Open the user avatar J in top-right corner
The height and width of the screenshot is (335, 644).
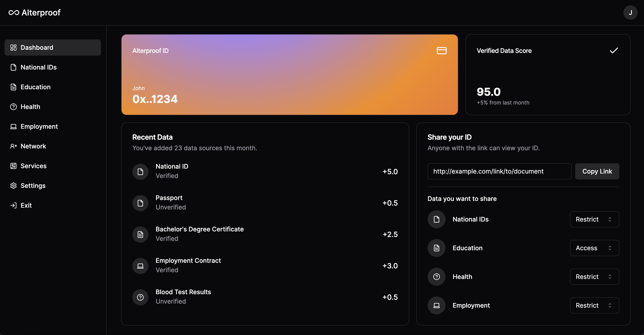(630, 13)
